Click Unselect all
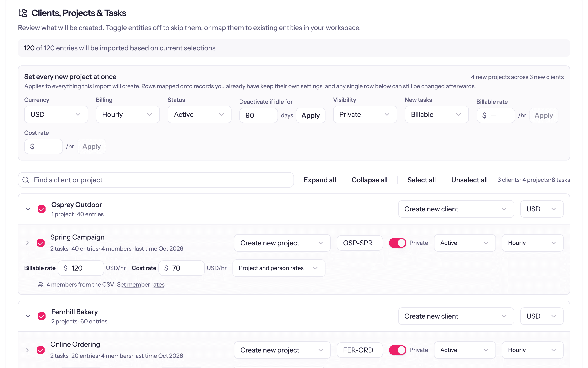Screen dimensions: 588x368 469,180
